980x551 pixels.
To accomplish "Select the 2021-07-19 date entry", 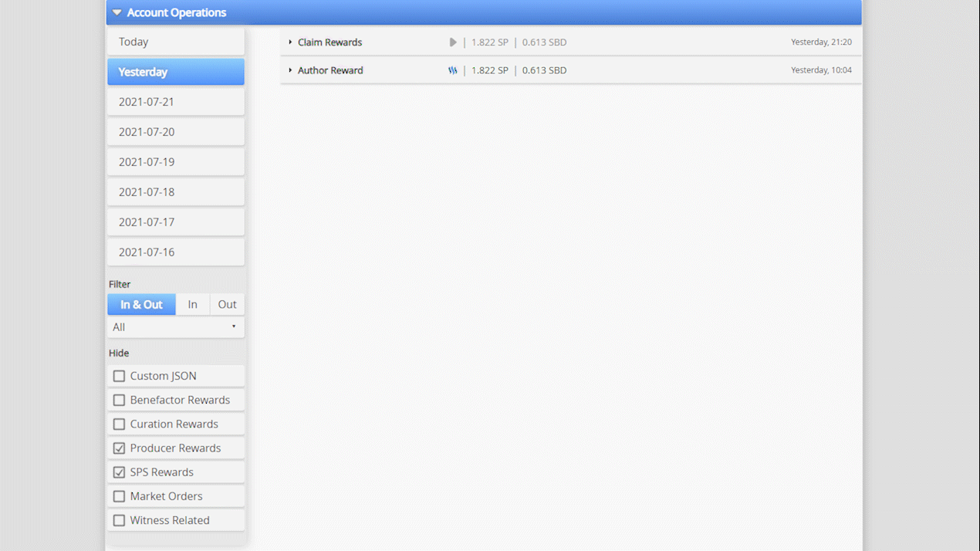I will tap(175, 161).
